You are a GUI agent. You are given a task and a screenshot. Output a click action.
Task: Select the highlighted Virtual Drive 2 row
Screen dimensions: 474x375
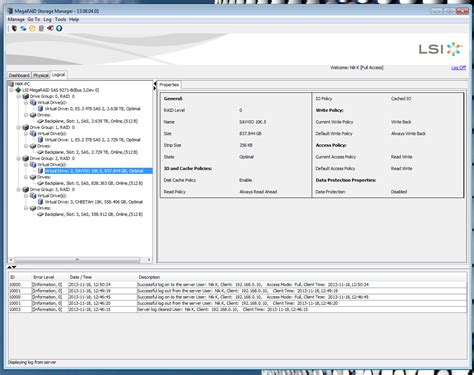[x=98, y=171]
